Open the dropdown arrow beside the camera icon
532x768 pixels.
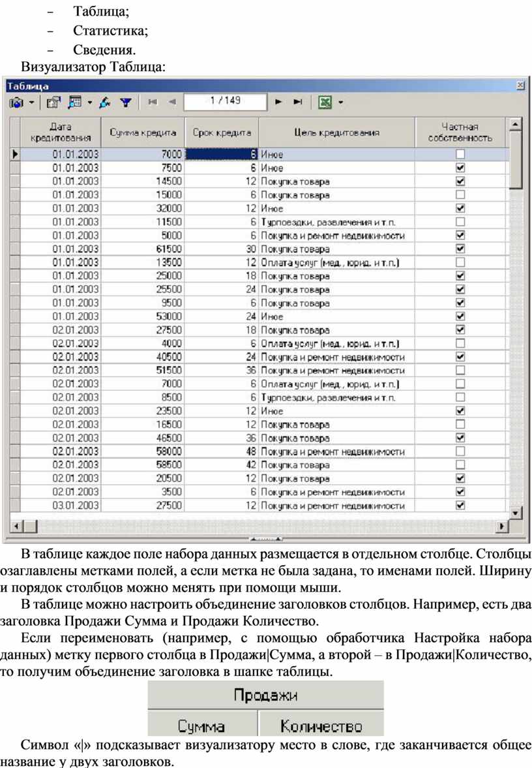click(x=31, y=103)
